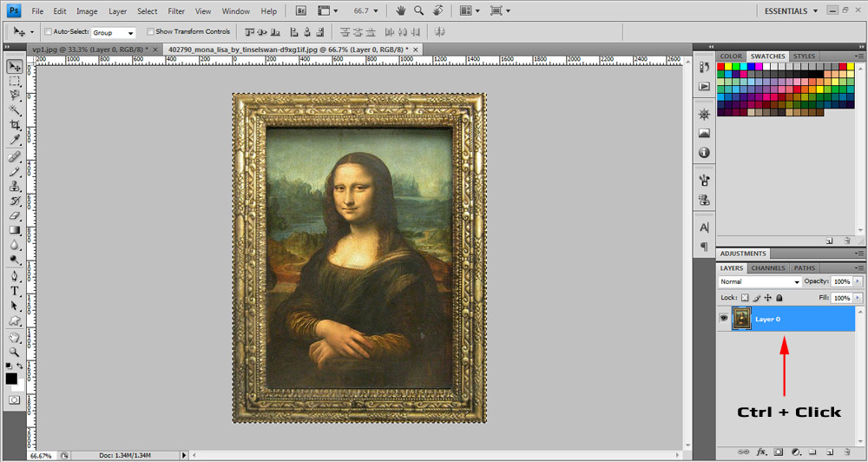Open the Normal blend mode dropdown
Viewport: 868px width, 462px height.
pos(759,281)
